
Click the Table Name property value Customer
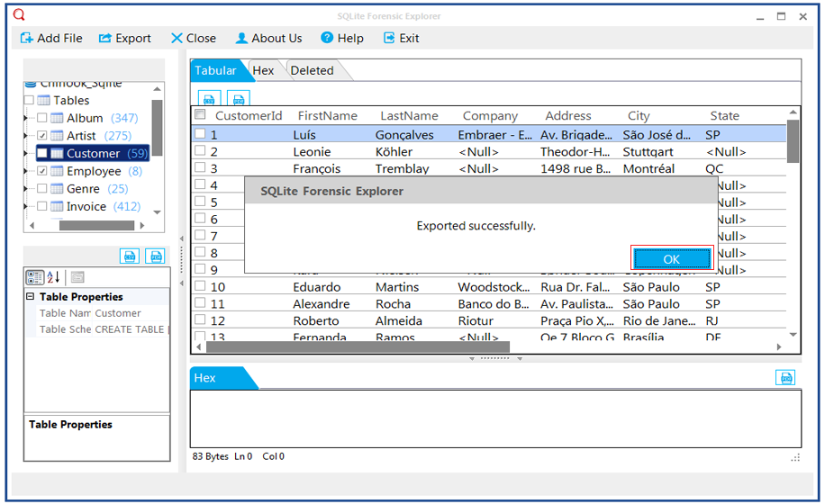click(118, 312)
